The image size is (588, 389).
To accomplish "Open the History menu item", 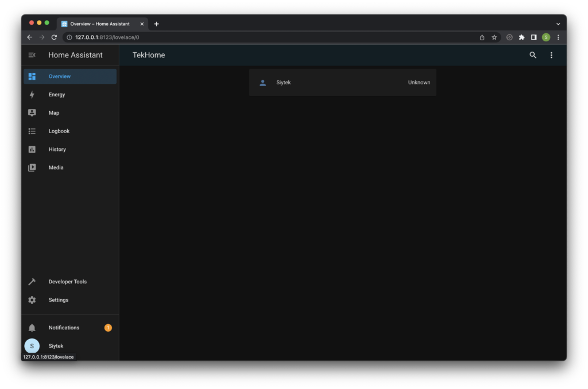I will [69, 150].
